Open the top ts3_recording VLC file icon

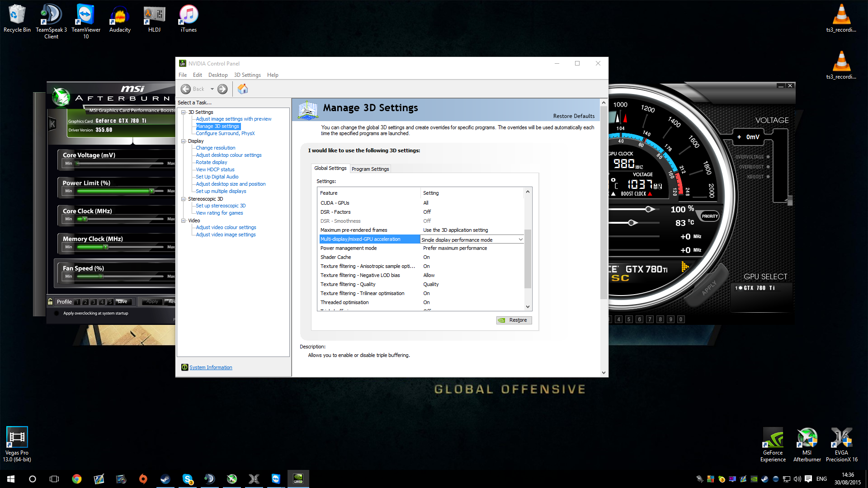point(841,19)
